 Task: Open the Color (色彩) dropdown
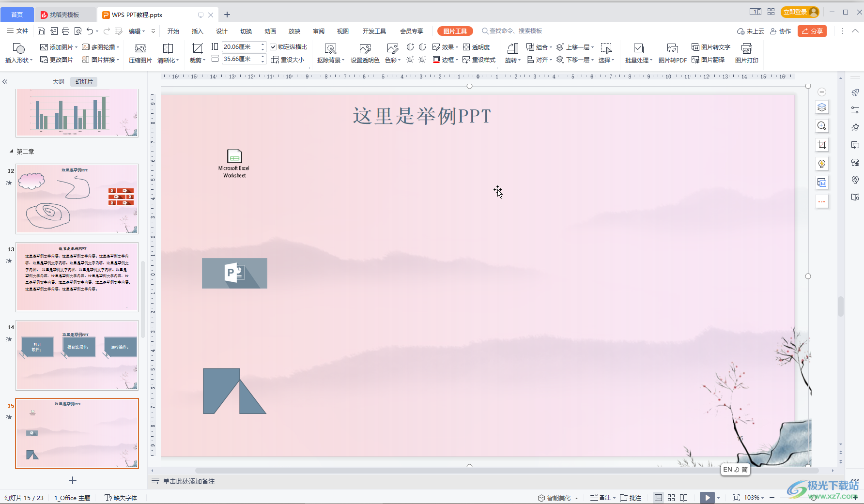click(393, 53)
